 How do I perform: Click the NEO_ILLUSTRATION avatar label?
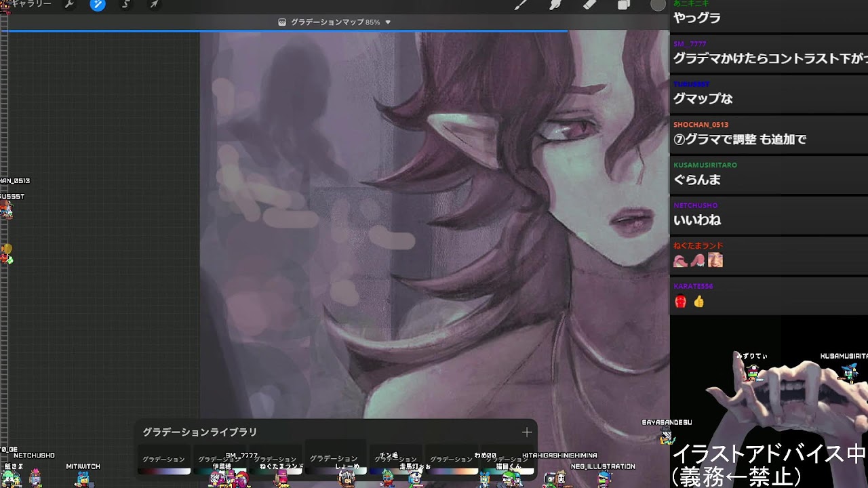[x=603, y=466]
